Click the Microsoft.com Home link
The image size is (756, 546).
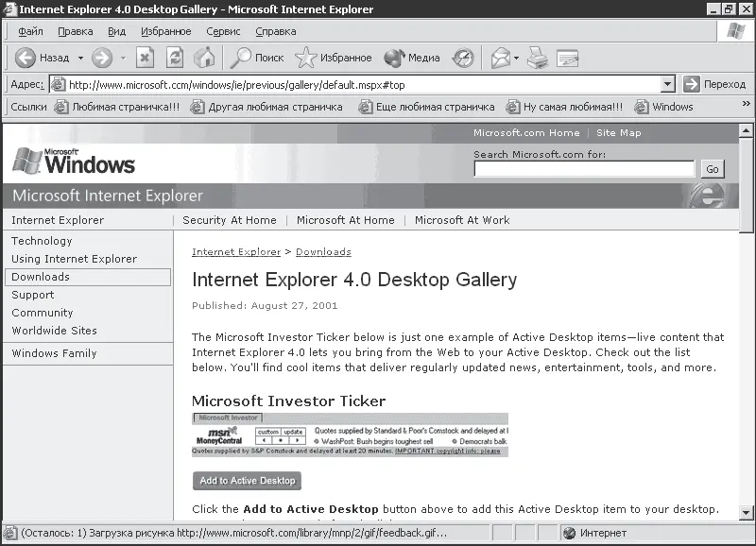[526, 133]
